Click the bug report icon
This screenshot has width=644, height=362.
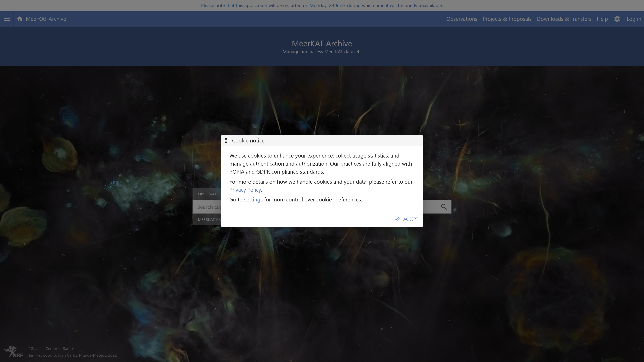[617, 19]
